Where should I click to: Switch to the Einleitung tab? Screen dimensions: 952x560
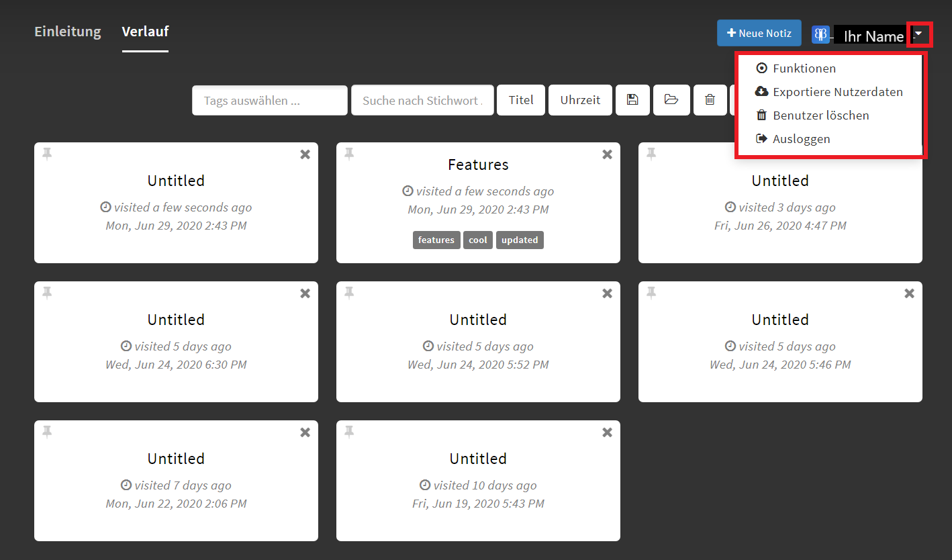[x=68, y=32]
